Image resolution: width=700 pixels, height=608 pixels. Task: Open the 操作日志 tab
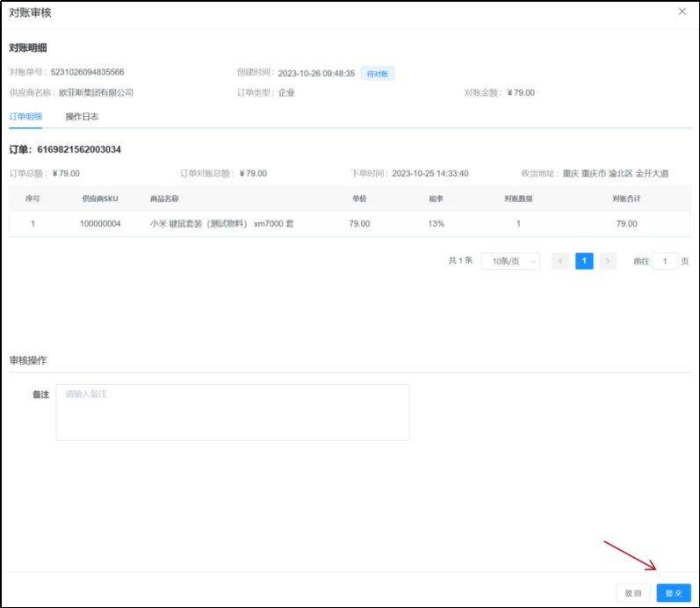click(82, 116)
